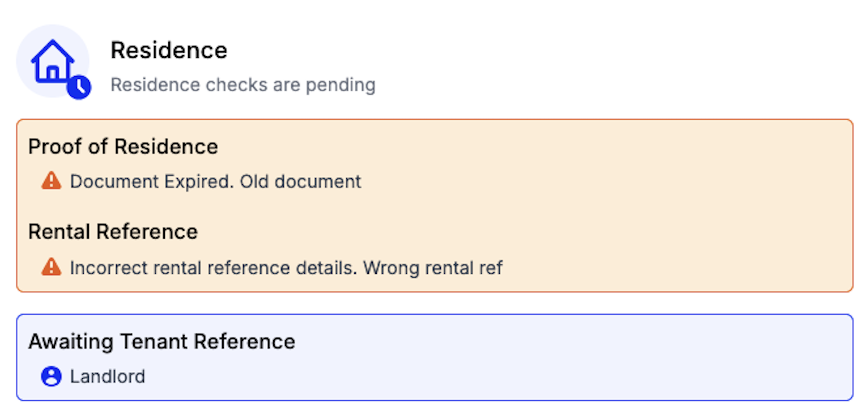Click the avatar icon in the blue card
The height and width of the screenshot is (415, 868).
[x=51, y=376]
